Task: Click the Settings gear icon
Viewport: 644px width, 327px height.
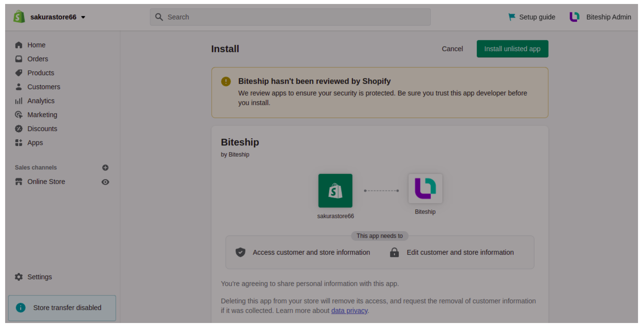Action: click(x=19, y=277)
